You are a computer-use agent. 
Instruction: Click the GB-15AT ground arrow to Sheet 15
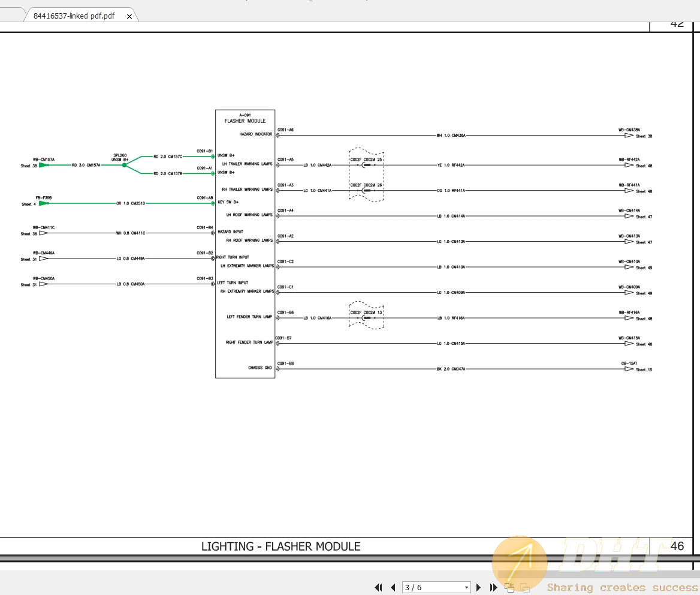(x=629, y=369)
